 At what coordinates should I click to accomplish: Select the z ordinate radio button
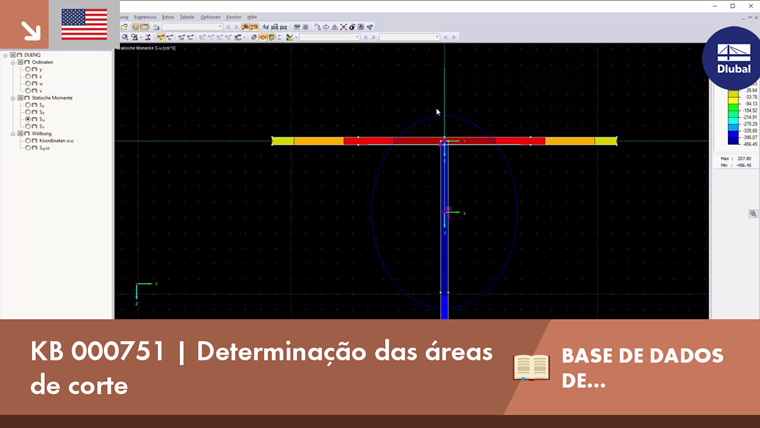(28, 76)
